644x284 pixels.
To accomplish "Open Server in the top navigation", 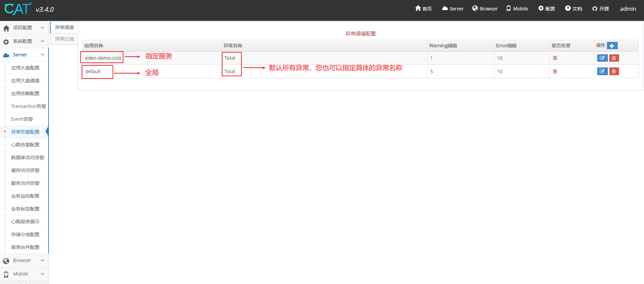I will [453, 8].
